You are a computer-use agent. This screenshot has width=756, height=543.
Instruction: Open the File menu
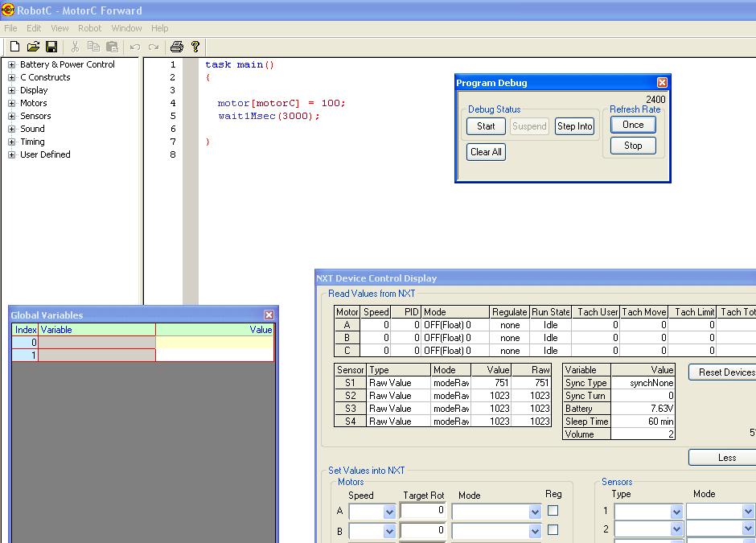coord(10,28)
